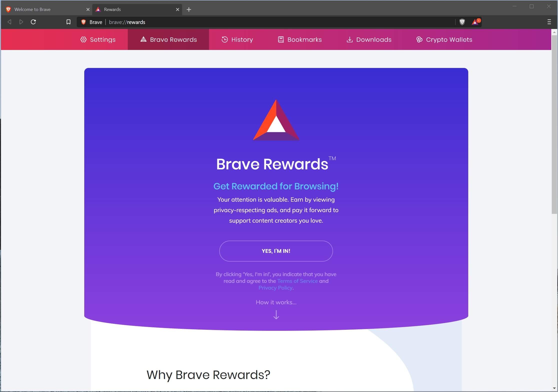558x392 pixels.
Task: Navigate forward using the forward arrow icon
Action: click(x=21, y=22)
